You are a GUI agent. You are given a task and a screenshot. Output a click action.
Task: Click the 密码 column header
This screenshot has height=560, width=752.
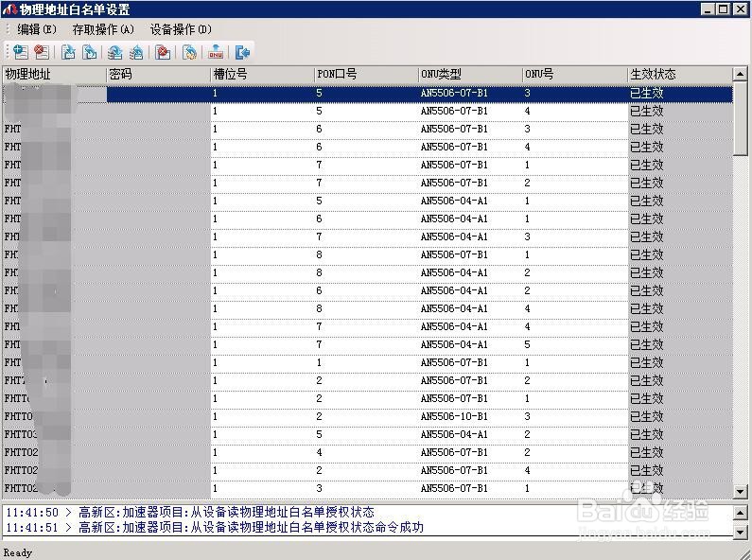tap(158, 75)
